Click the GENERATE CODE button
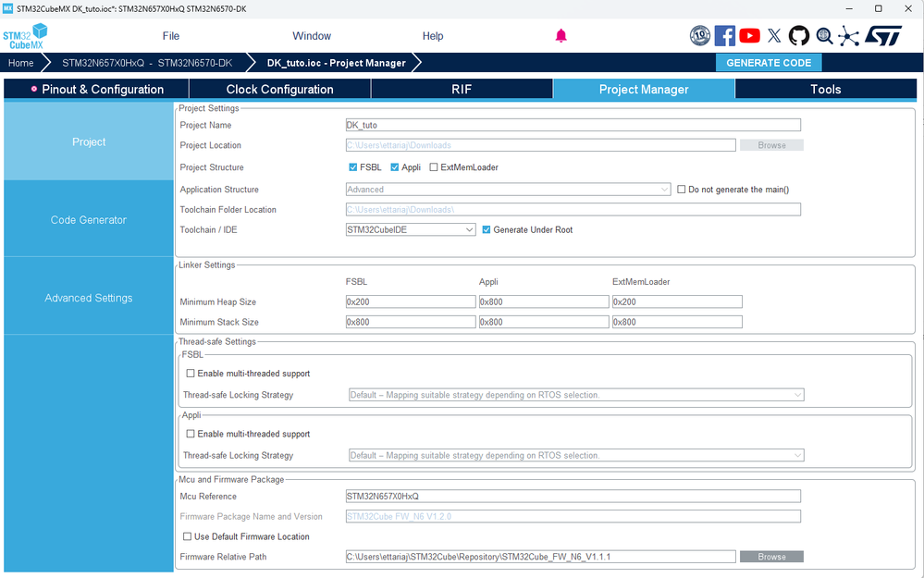924x578 pixels. pos(769,63)
